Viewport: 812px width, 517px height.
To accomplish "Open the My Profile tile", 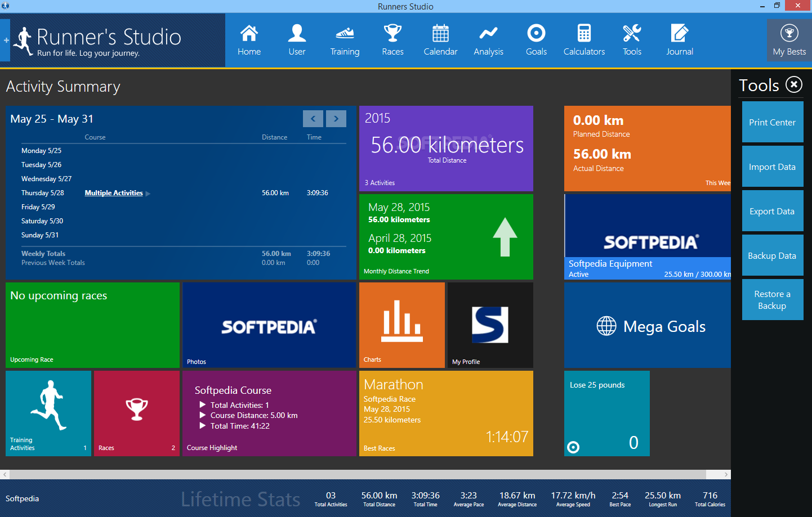I will point(490,325).
